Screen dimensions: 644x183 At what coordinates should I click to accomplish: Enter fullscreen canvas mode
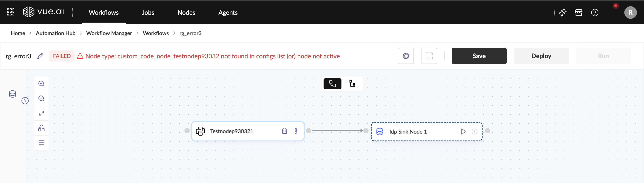[x=429, y=56]
